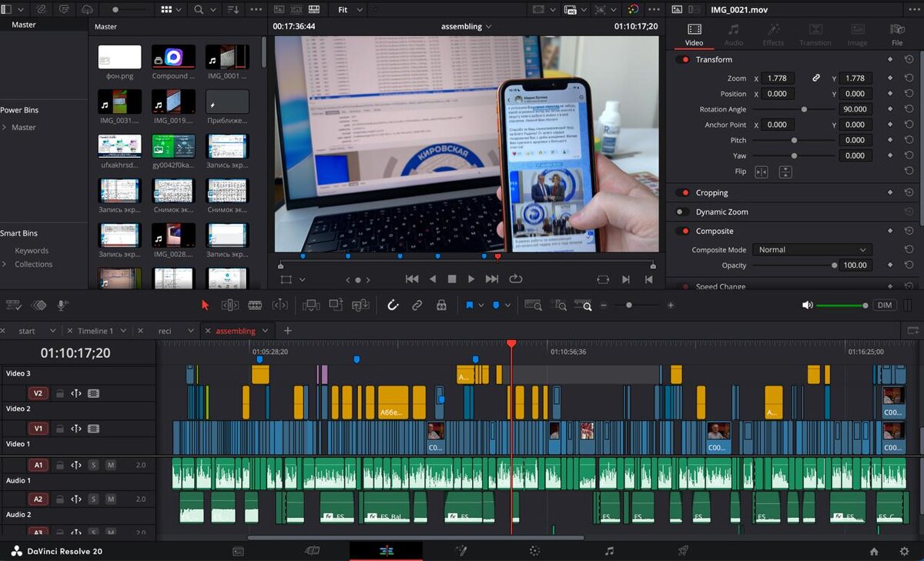Toggle Linked Selection chain icon

pos(417,306)
